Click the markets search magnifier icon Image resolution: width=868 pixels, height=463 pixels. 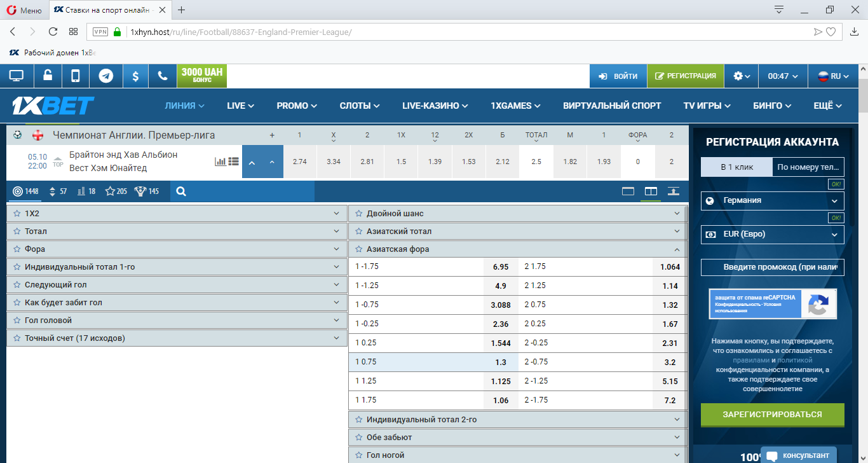tap(181, 191)
